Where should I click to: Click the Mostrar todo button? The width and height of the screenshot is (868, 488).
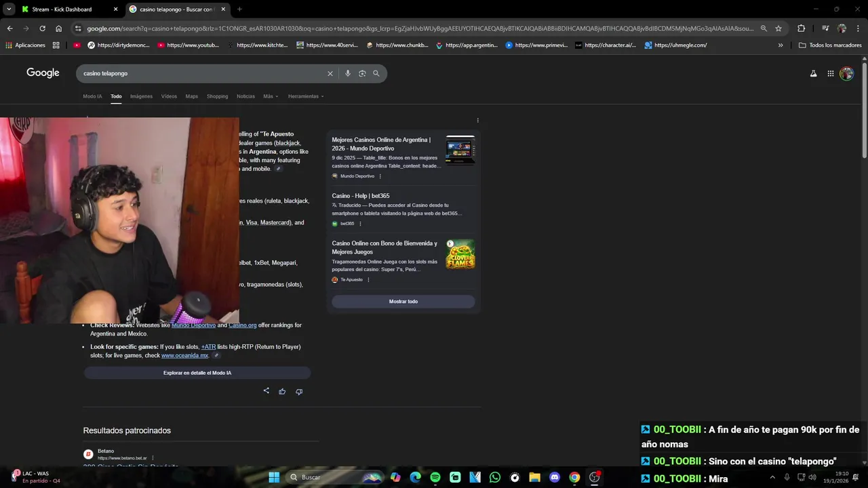pos(403,302)
